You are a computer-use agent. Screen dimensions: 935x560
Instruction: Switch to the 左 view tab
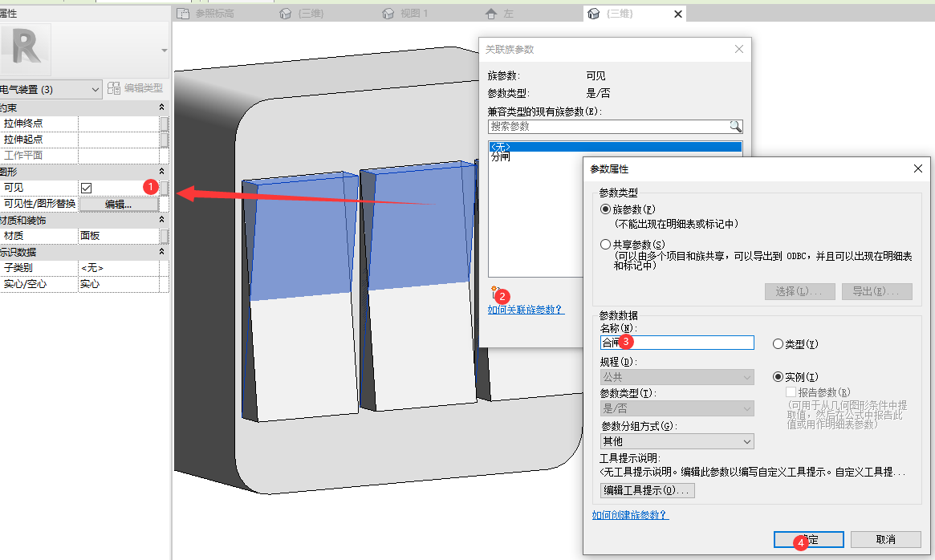pyautogui.click(x=500, y=14)
